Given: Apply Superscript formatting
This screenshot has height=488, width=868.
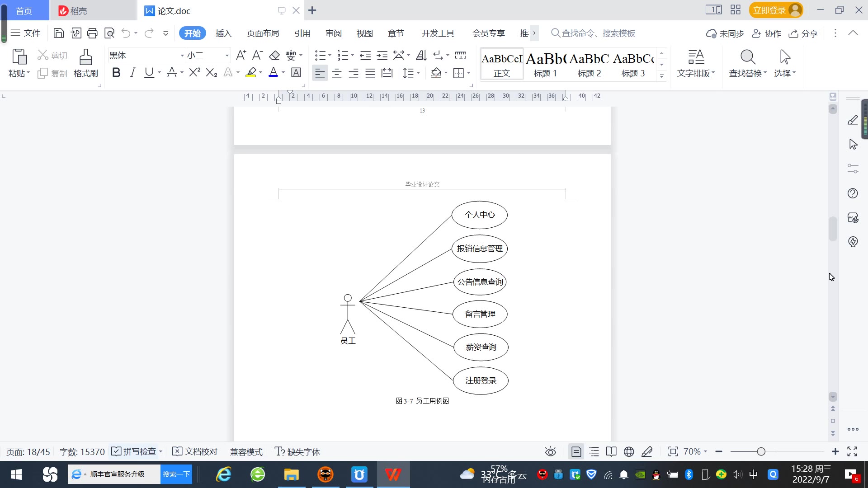Looking at the screenshot, I should click(x=195, y=72).
